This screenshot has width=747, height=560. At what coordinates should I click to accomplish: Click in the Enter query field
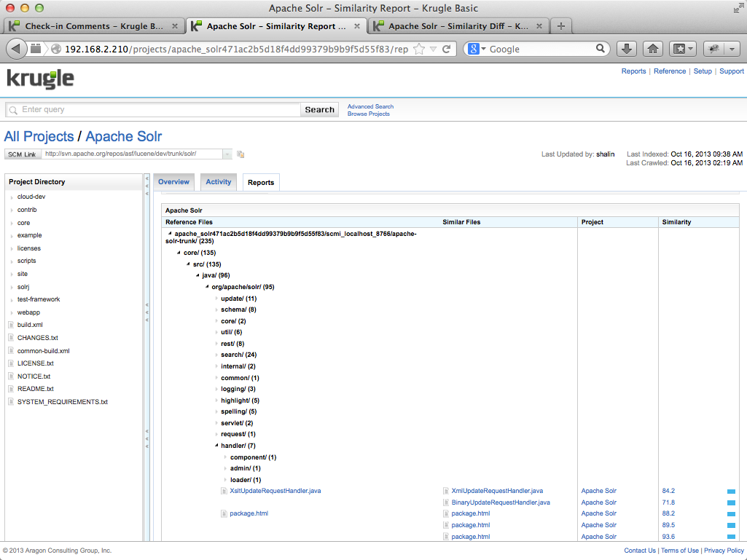click(153, 109)
